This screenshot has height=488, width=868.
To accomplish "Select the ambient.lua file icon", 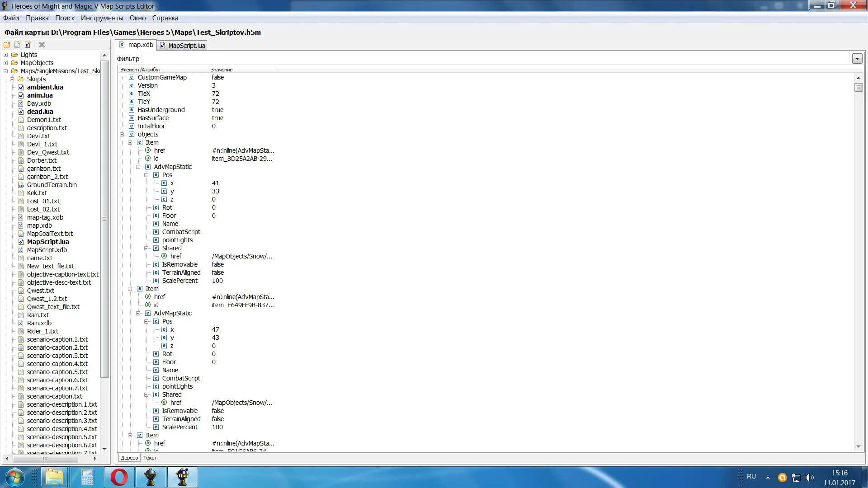I will [21, 87].
